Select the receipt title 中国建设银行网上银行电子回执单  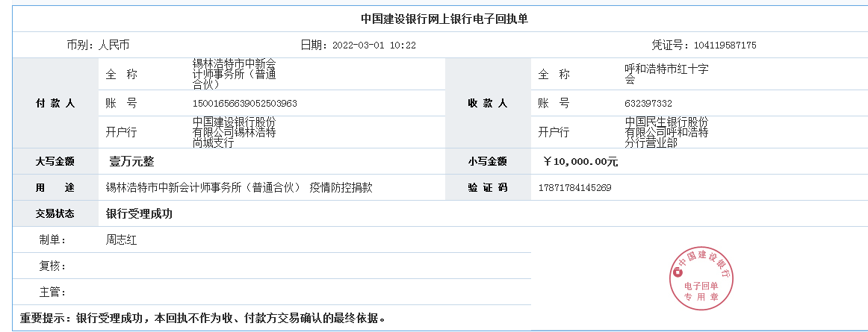445,19
